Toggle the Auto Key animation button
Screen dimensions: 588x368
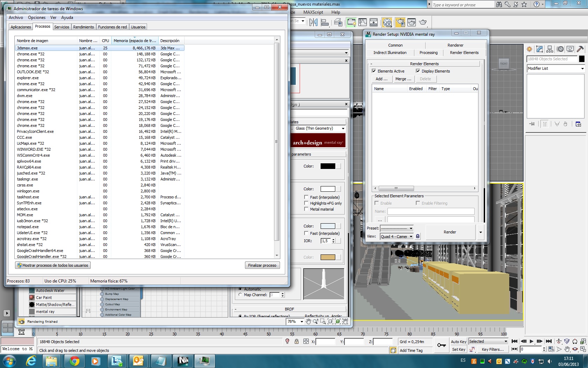tap(458, 342)
